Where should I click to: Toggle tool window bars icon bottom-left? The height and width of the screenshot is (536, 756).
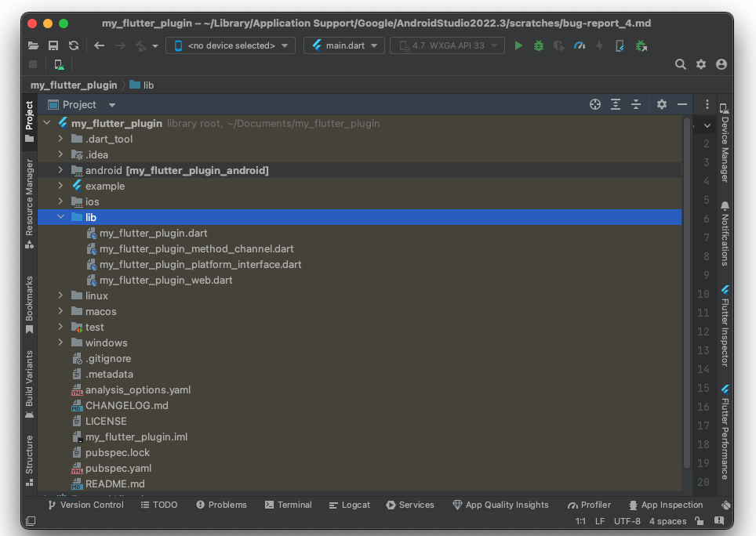pyautogui.click(x=31, y=521)
